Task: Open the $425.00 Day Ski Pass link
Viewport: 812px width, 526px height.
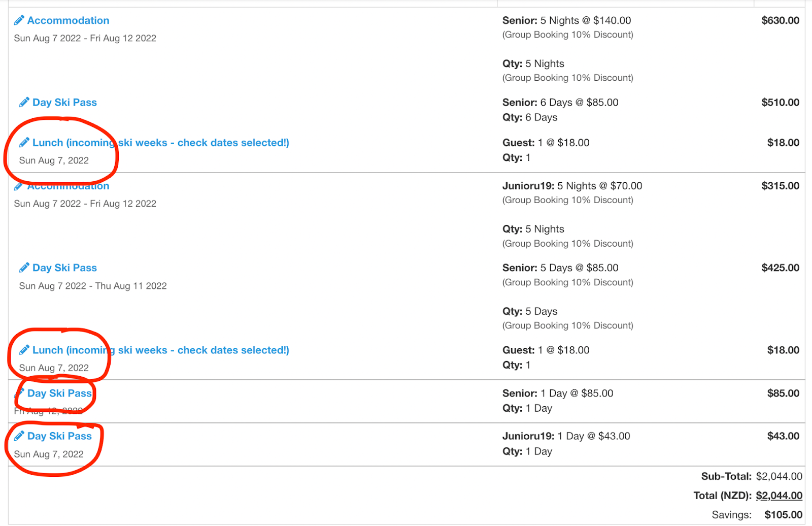Action: click(x=64, y=268)
